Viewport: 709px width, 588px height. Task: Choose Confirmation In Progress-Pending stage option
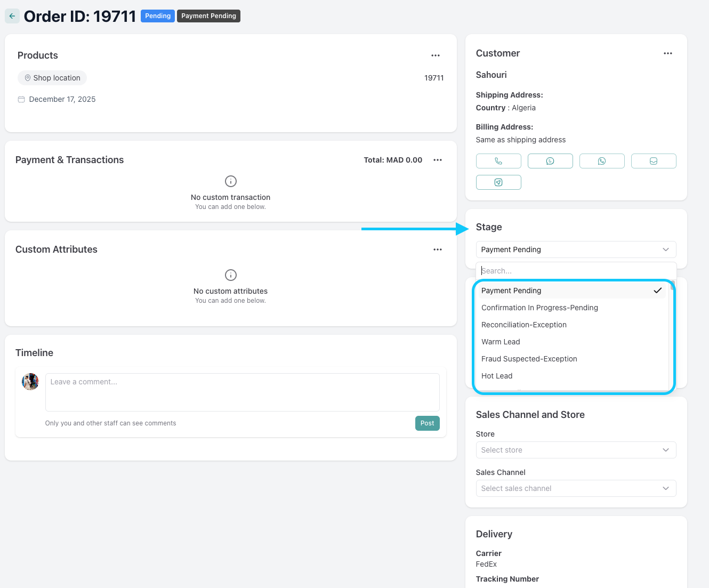coord(539,308)
